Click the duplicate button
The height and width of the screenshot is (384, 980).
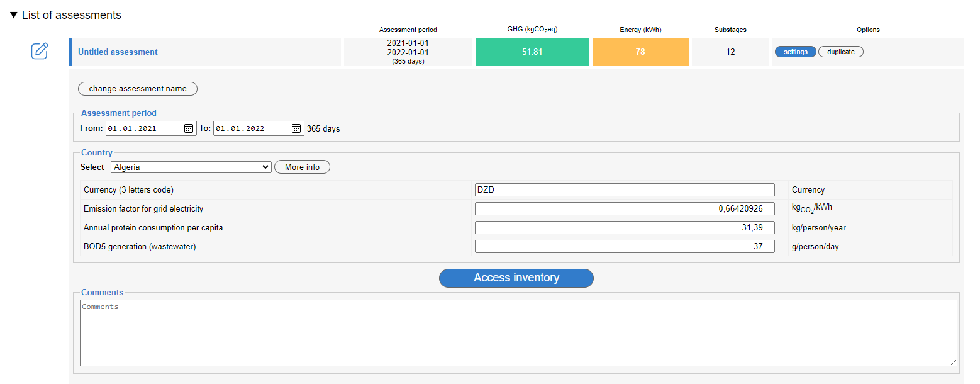tap(841, 52)
